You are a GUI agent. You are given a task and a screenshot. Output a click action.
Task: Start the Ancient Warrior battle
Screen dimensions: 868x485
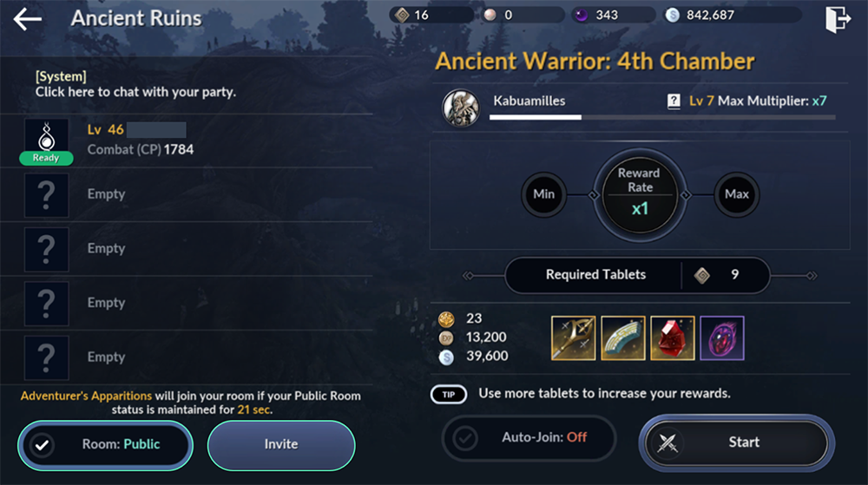(736, 442)
